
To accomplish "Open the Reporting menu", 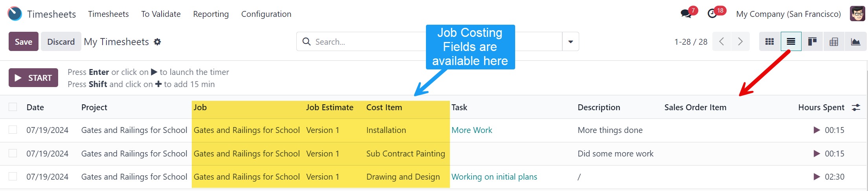I will pyautogui.click(x=211, y=14).
